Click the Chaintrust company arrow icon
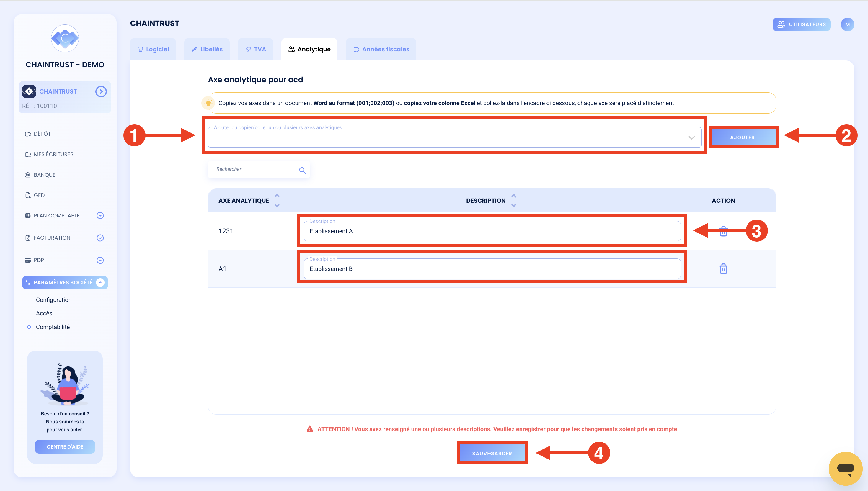The image size is (868, 491). (x=101, y=91)
